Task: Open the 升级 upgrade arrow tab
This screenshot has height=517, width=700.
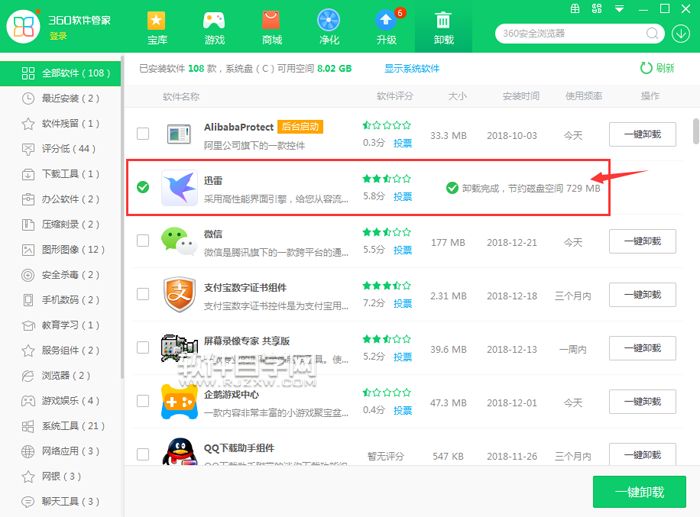Action: (x=387, y=28)
